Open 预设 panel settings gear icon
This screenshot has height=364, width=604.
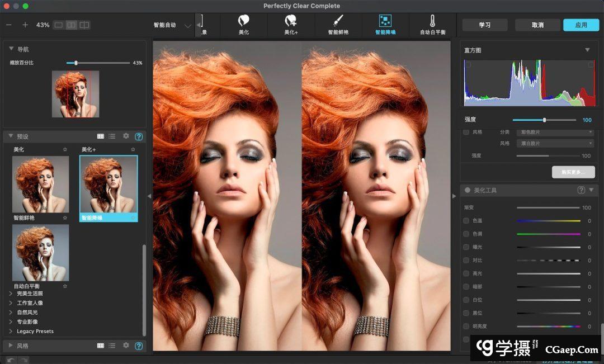(126, 136)
